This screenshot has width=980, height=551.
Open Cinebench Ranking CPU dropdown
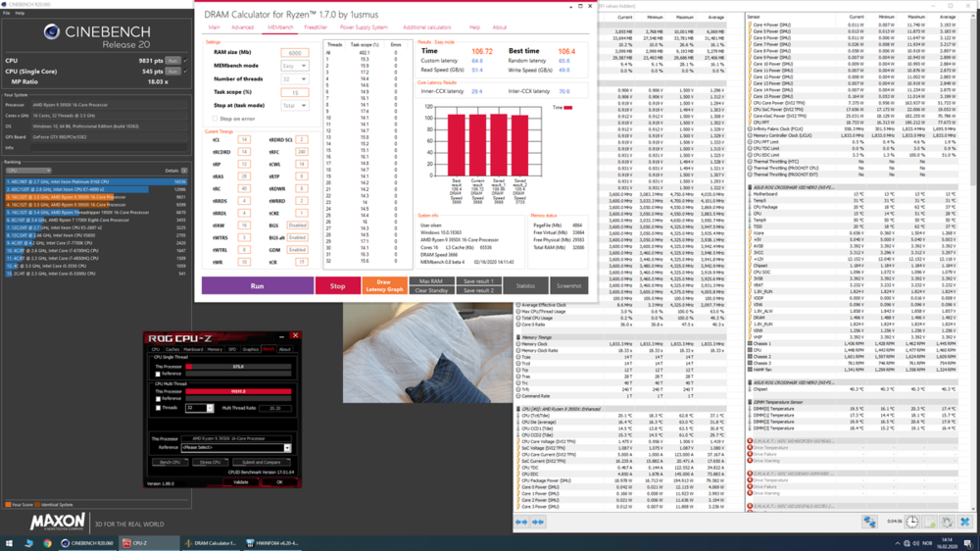28,171
